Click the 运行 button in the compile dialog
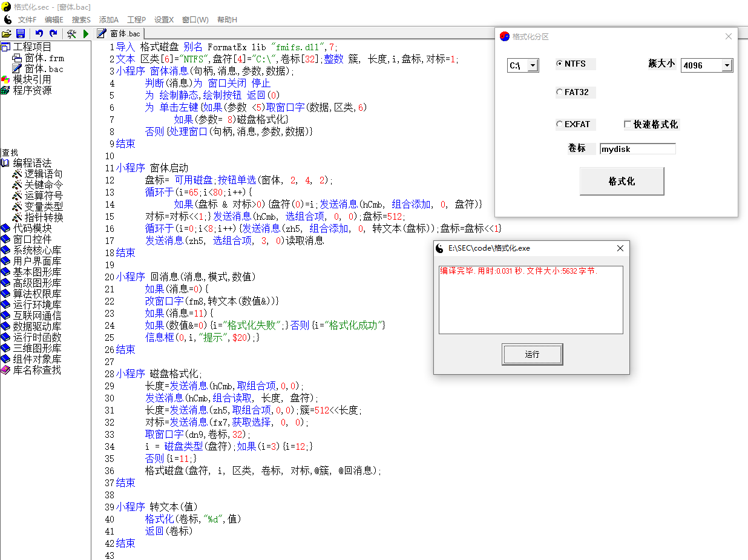 [532, 354]
